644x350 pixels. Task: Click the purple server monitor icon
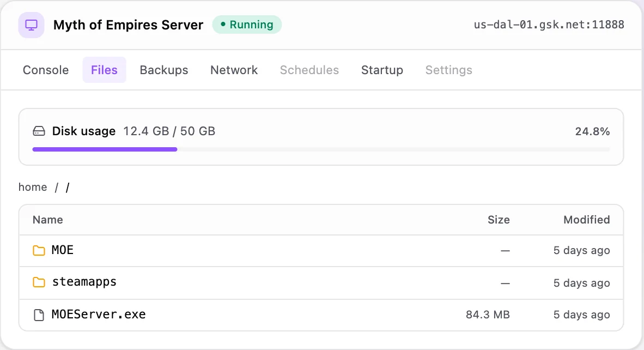(31, 25)
